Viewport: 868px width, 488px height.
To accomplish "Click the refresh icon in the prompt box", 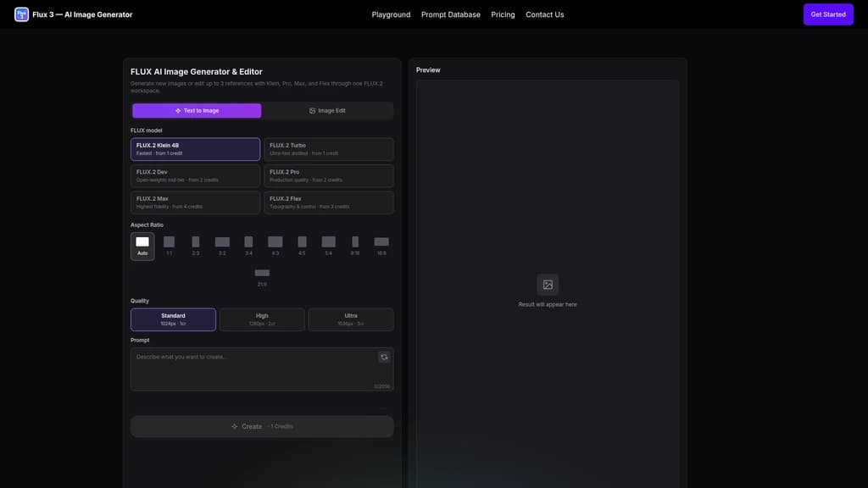I will 384,357.
